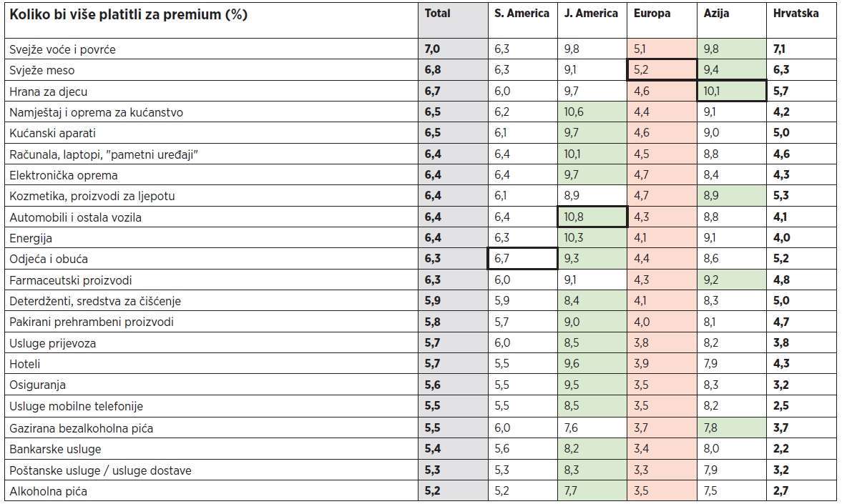Click the outlined 10,8 cell for Automobili
The height and width of the screenshot is (504, 842).
[x=592, y=217]
